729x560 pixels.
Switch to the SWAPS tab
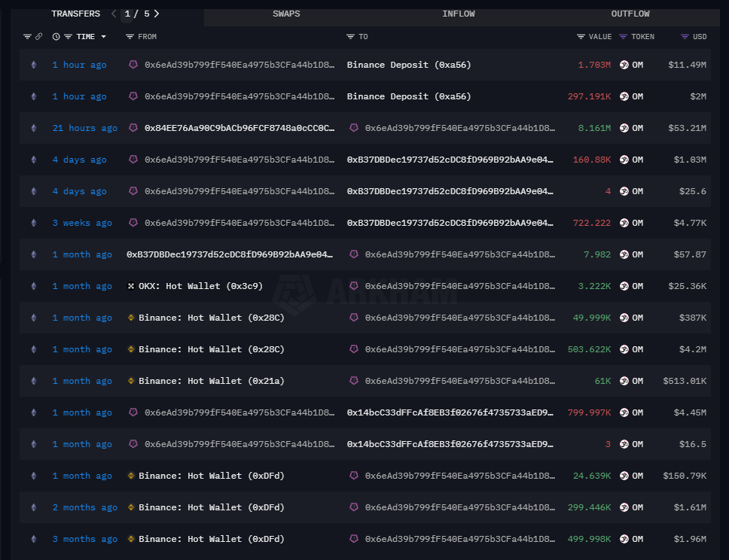point(286,14)
